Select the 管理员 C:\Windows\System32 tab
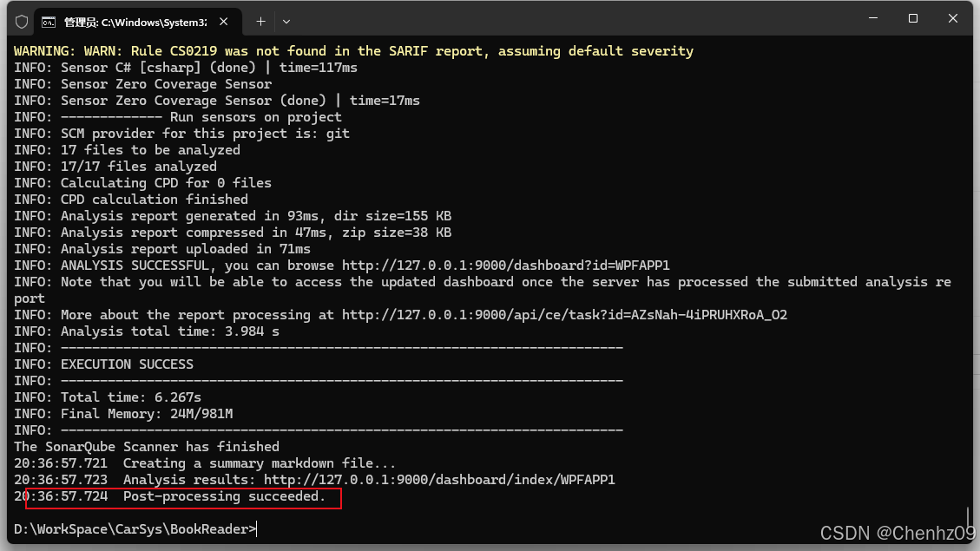980x551 pixels. click(x=137, y=22)
